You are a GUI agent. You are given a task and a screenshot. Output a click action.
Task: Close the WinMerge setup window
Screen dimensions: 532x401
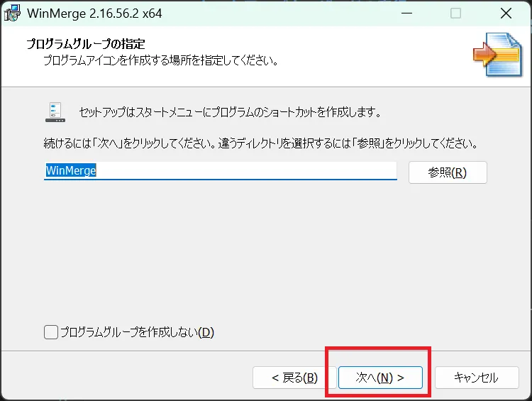click(506, 13)
